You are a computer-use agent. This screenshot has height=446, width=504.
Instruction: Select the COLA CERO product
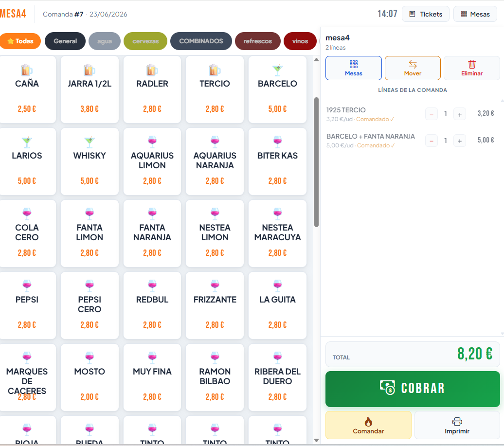(27, 233)
